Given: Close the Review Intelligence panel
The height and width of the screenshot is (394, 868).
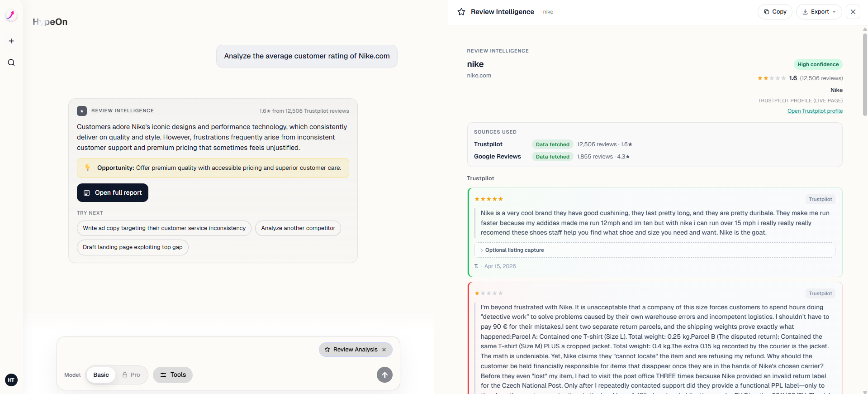Looking at the screenshot, I should click(853, 12).
